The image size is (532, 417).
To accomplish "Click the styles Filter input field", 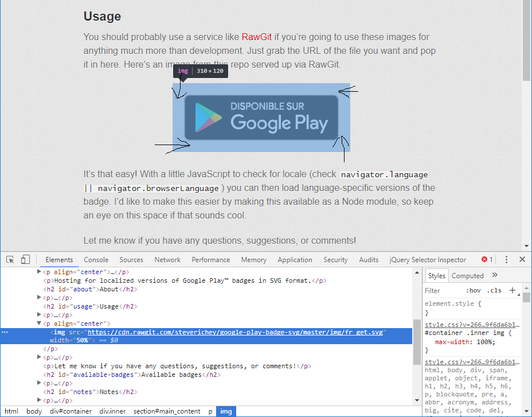I will (443, 291).
